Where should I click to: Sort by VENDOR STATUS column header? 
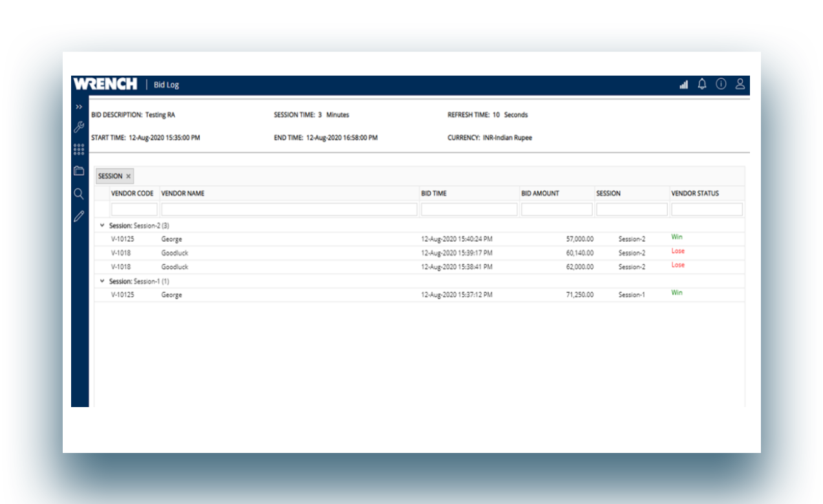pos(695,193)
